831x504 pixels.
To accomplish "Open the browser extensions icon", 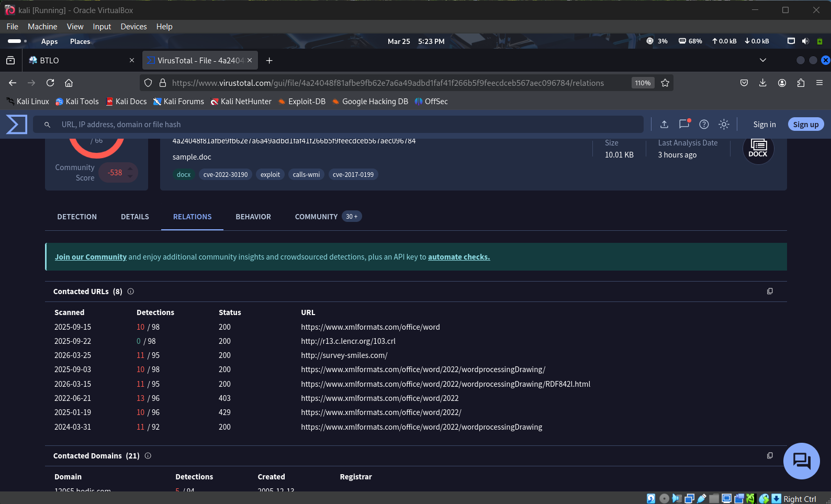I will coord(801,83).
